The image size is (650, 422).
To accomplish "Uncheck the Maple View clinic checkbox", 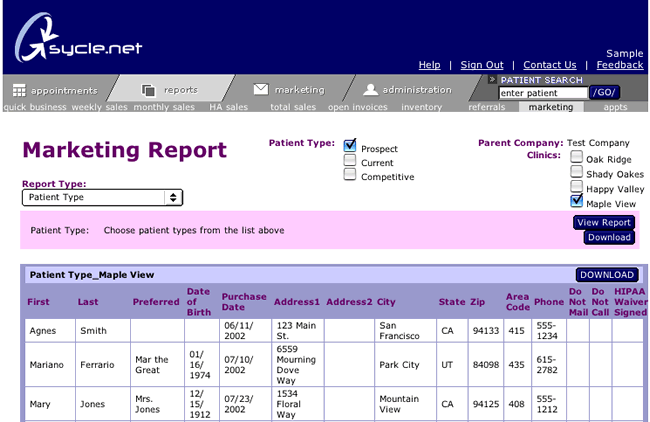I will click(577, 201).
